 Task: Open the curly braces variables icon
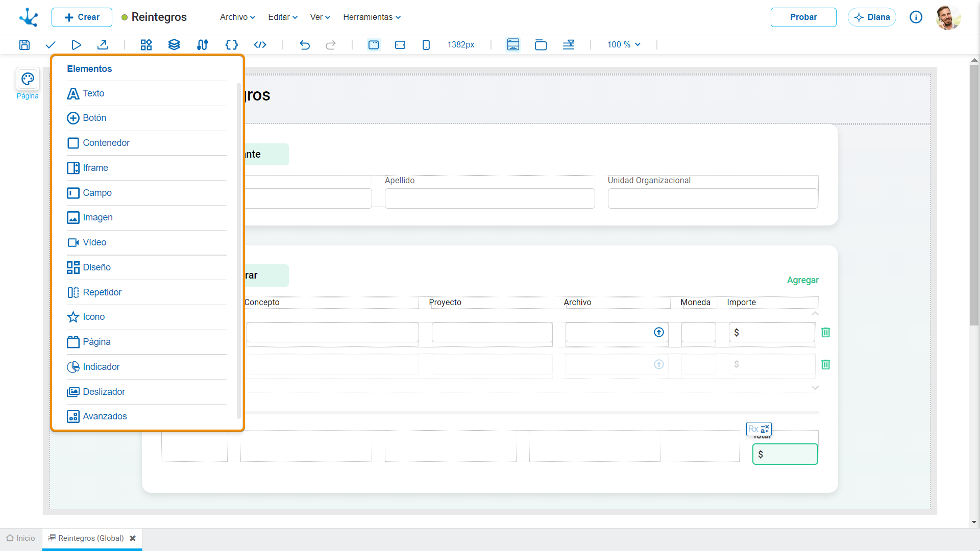(231, 45)
